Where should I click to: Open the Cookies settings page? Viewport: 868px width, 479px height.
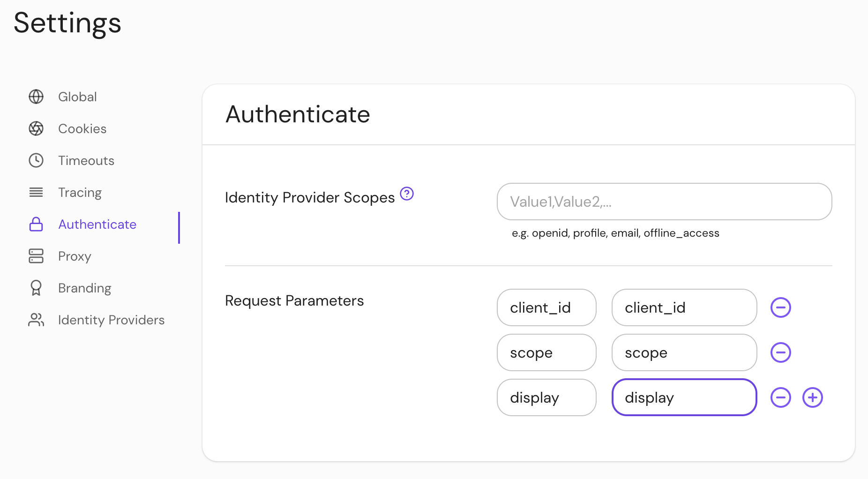point(82,128)
